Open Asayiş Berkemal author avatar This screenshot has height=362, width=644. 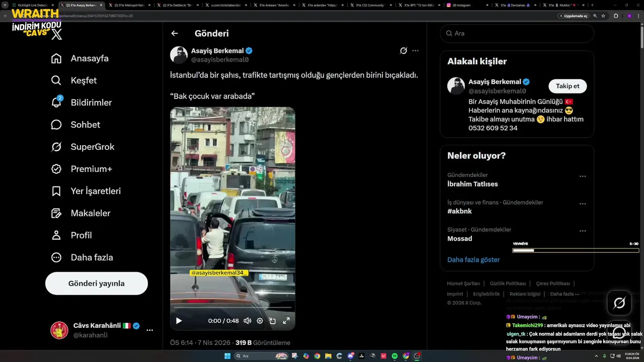click(x=179, y=55)
